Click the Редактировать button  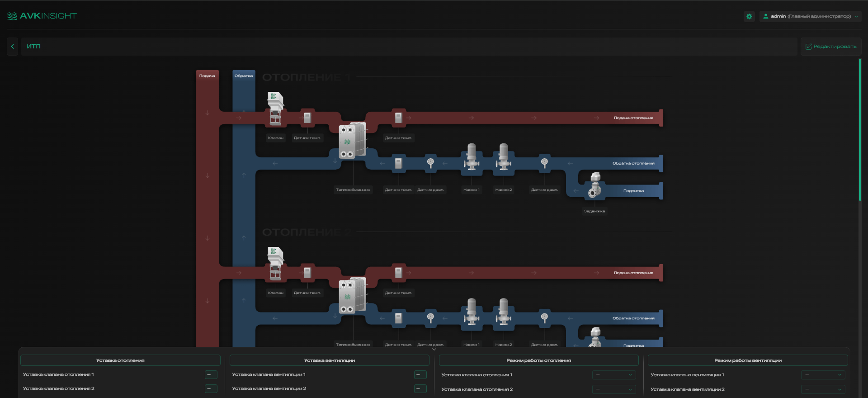click(831, 47)
